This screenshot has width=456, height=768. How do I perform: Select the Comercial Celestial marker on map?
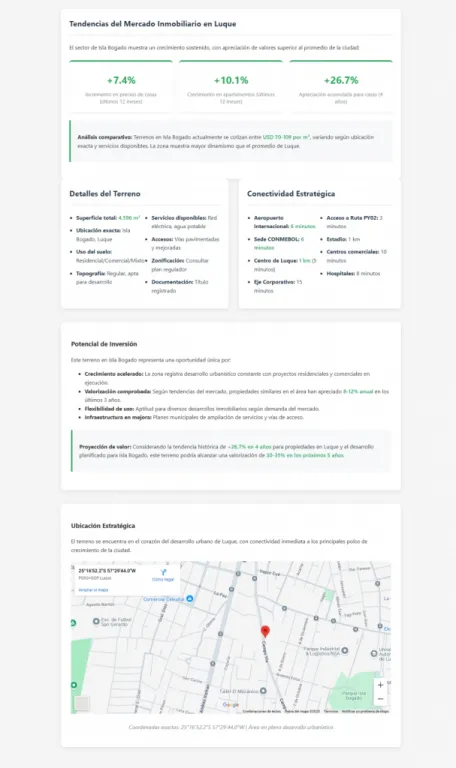tap(190, 599)
